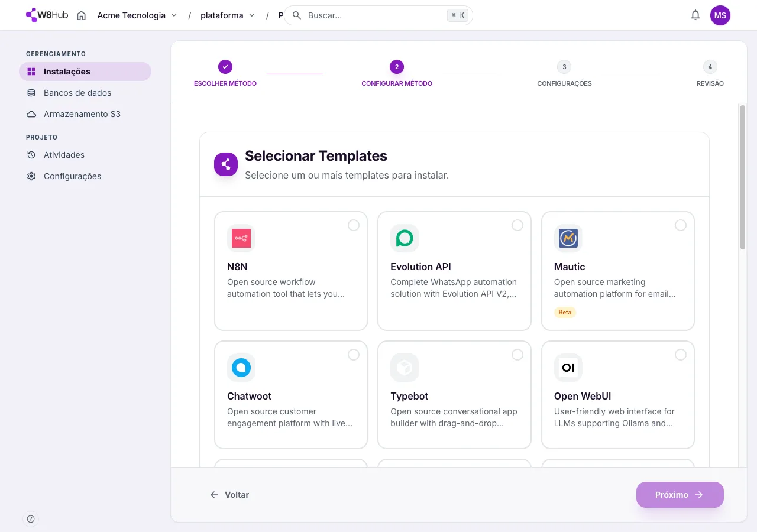Select the N8N template radio

coord(354,225)
